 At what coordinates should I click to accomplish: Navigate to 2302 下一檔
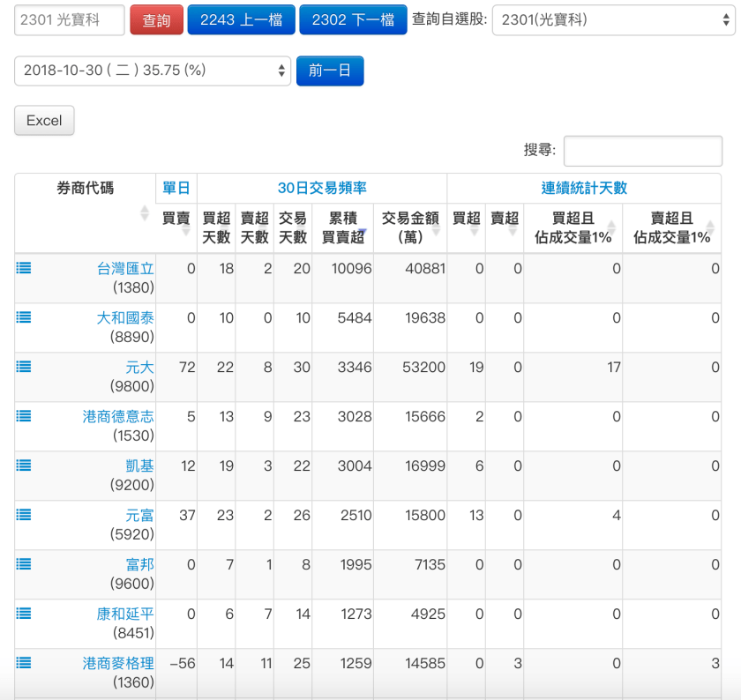pos(352,18)
